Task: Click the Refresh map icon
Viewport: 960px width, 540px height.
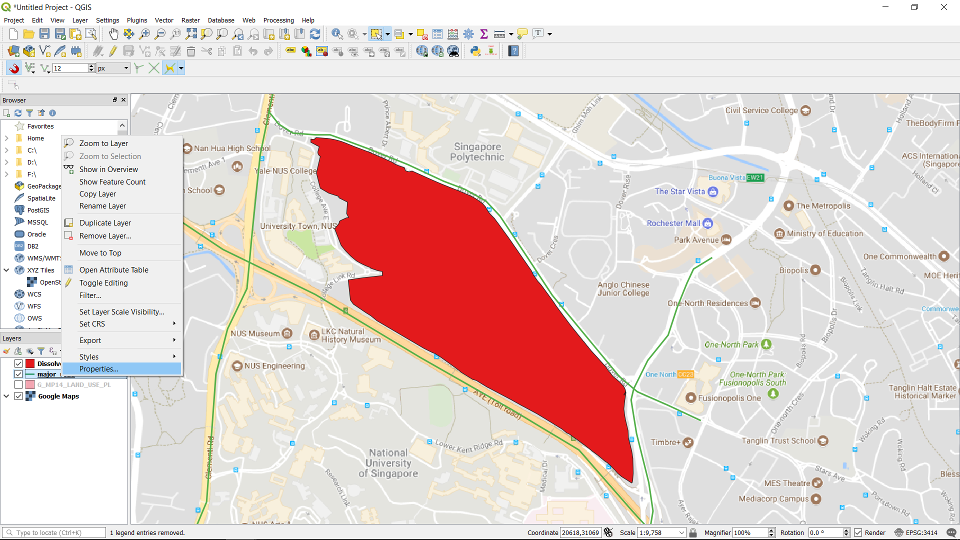Action: tap(315, 34)
